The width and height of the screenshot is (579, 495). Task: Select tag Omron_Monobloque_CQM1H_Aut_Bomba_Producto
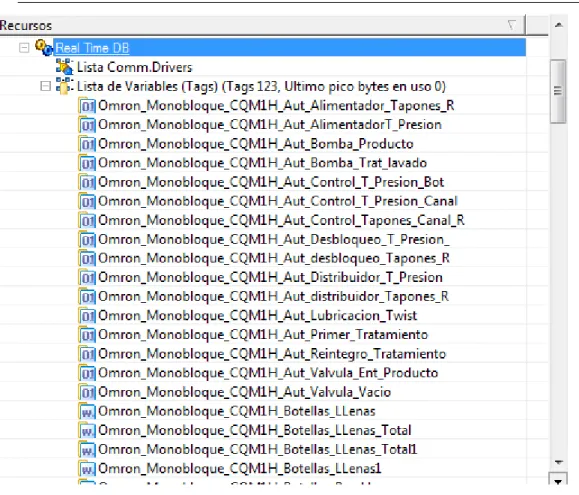click(256, 144)
